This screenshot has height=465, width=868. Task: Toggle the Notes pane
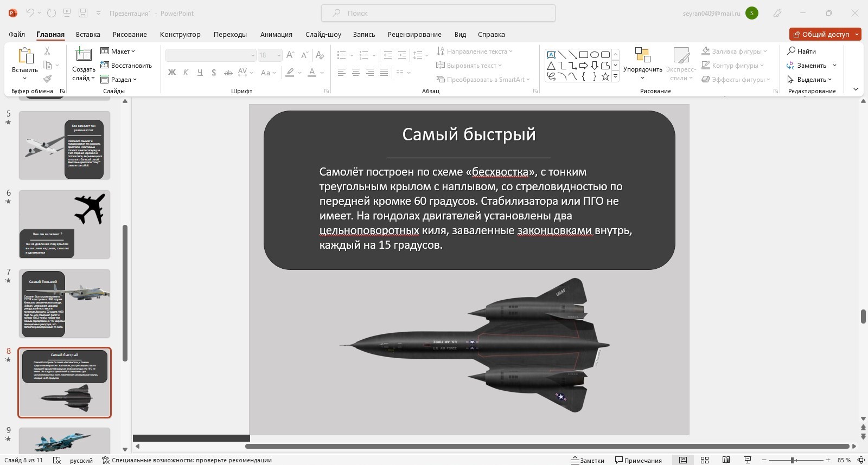tap(588, 460)
